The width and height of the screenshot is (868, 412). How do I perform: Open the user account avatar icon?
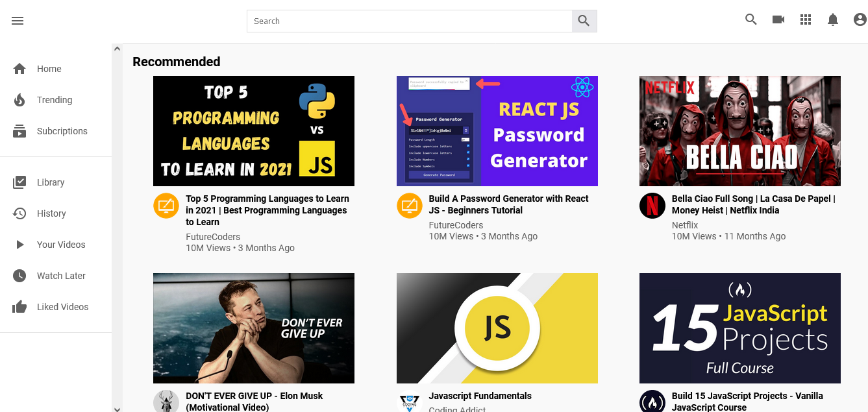tap(860, 20)
